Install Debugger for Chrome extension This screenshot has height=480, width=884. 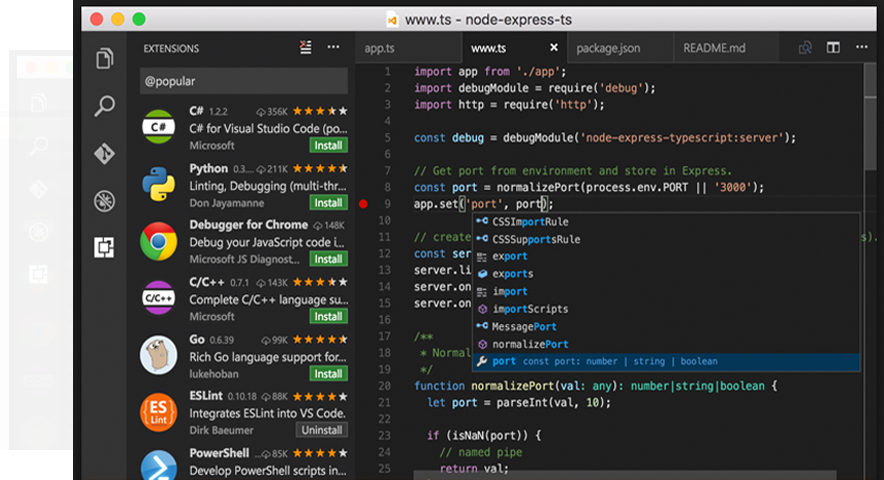[x=328, y=259]
